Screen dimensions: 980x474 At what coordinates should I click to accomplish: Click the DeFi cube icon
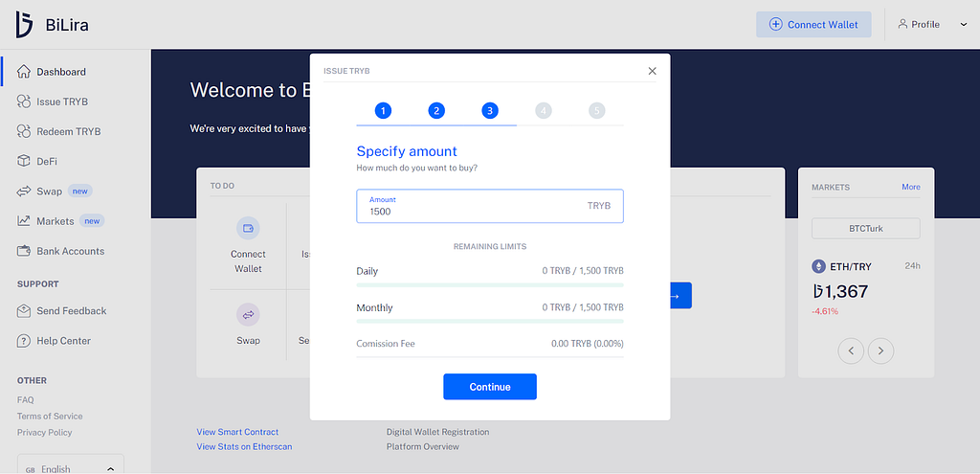[24, 161]
